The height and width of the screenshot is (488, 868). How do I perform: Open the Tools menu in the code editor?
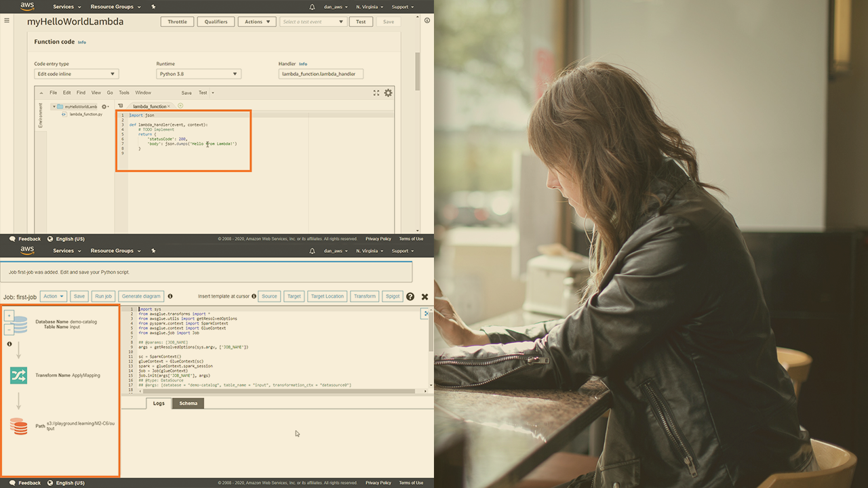tap(124, 93)
